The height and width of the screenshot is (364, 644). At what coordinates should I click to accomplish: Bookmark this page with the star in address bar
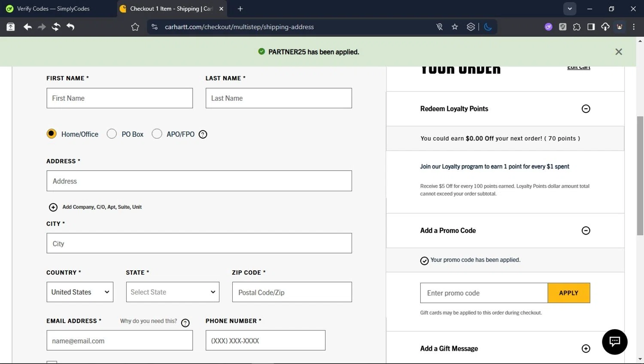pos(455,27)
